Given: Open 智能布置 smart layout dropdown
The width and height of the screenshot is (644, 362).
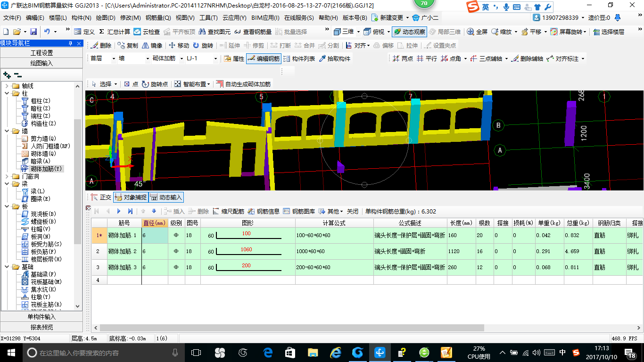Looking at the screenshot, I should click(x=193, y=84).
